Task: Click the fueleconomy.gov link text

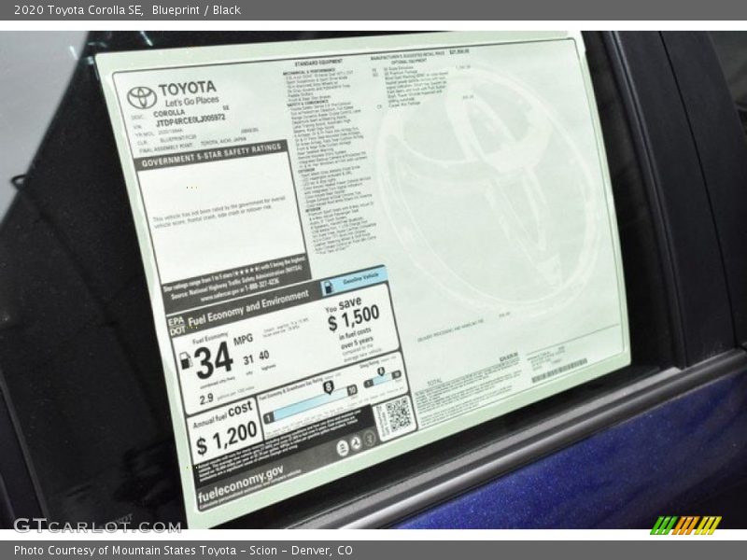Action: [x=239, y=477]
